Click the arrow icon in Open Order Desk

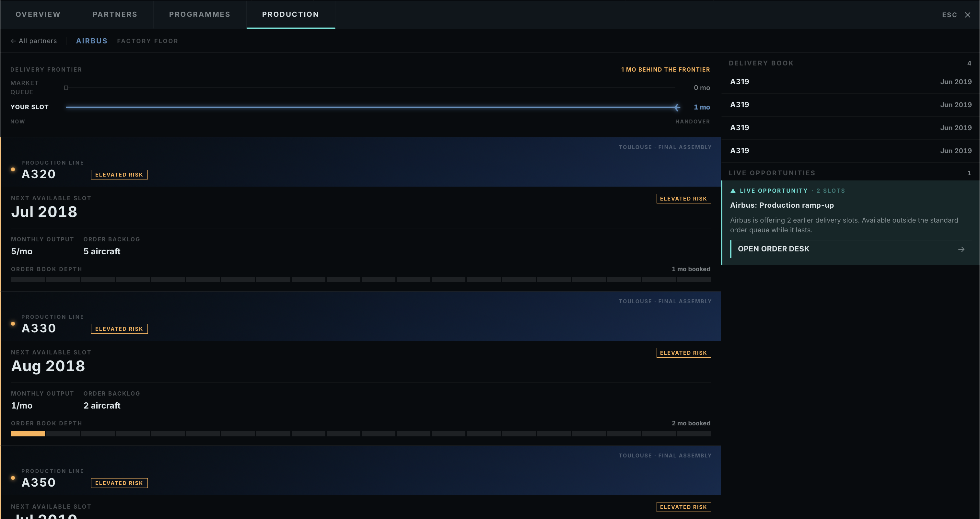click(961, 249)
